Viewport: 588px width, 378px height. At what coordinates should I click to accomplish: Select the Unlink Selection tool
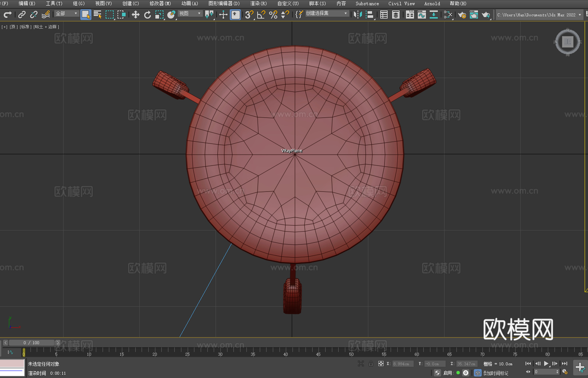(x=34, y=14)
